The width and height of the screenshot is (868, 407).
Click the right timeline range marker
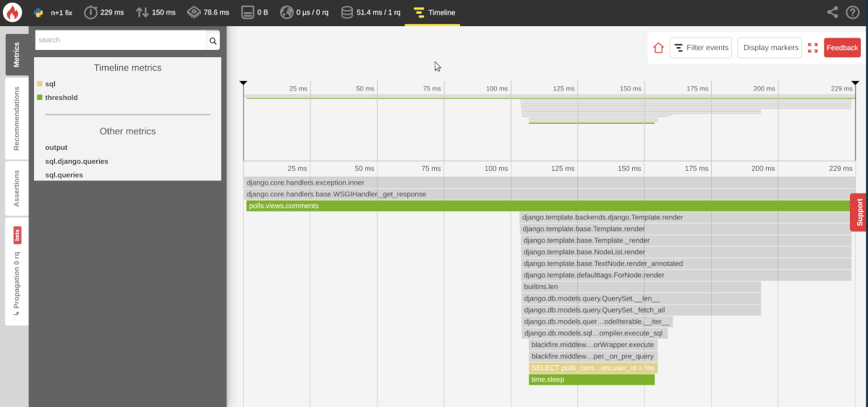[855, 84]
